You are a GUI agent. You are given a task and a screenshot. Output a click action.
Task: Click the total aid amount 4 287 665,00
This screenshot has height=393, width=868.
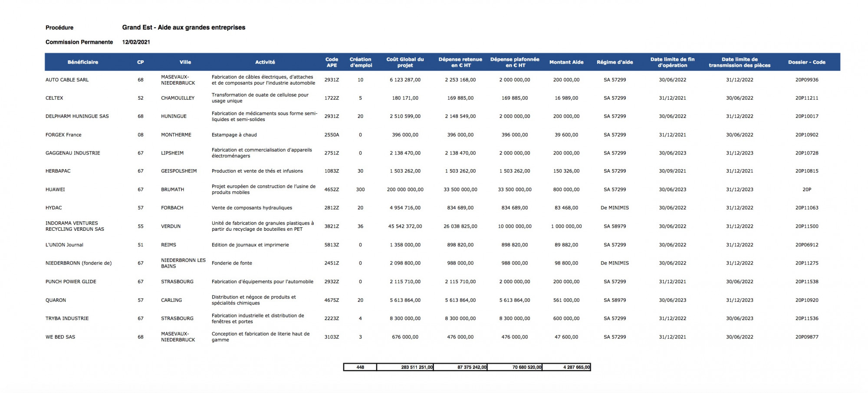(x=577, y=367)
